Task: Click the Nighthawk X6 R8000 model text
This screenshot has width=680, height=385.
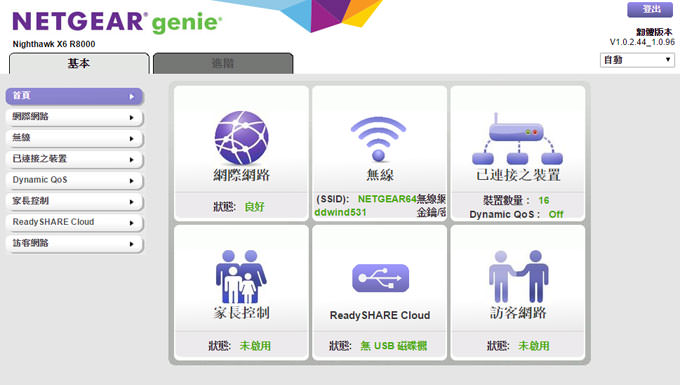Action: [x=54, y=44]
